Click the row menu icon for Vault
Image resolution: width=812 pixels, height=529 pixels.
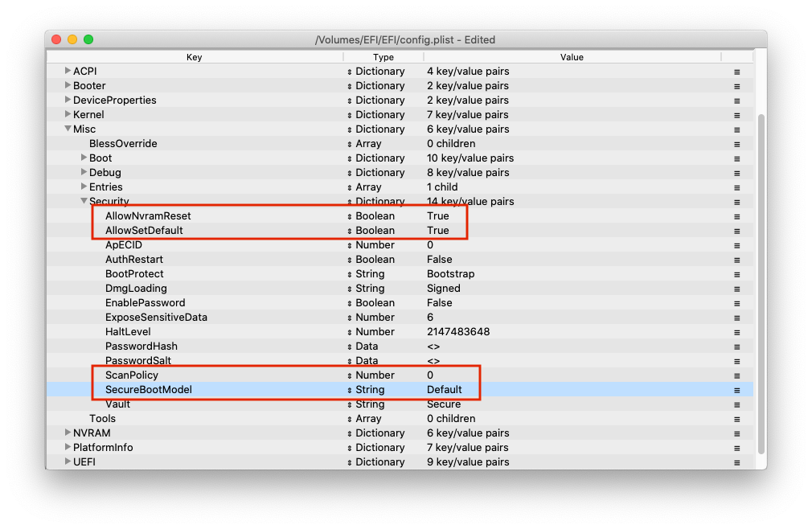[736, 404]
